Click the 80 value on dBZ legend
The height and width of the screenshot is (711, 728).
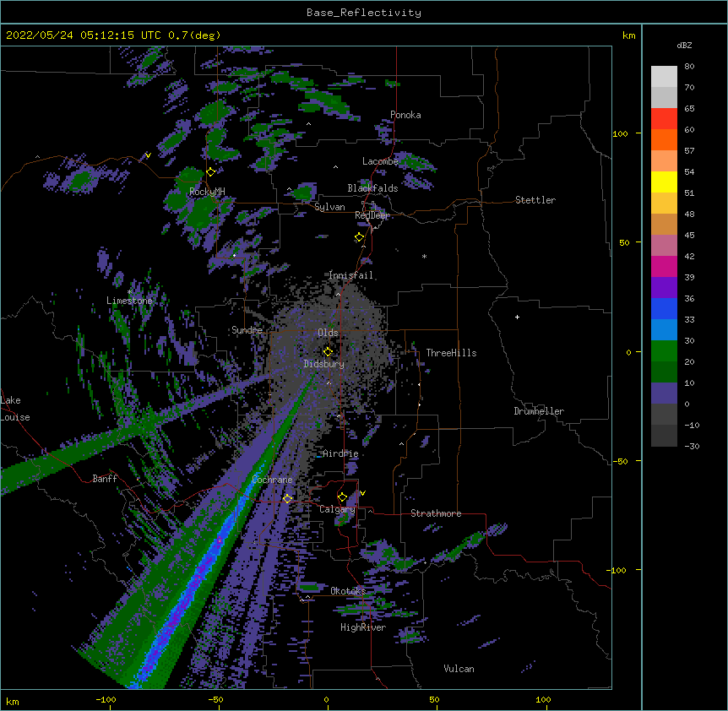689,67
